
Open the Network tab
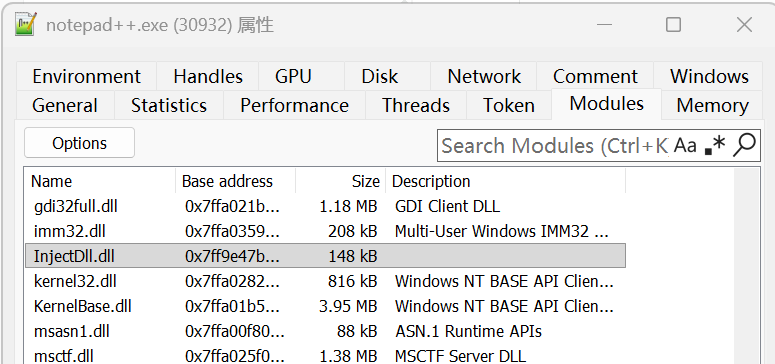pyautogui.click(x=484, y=76)
